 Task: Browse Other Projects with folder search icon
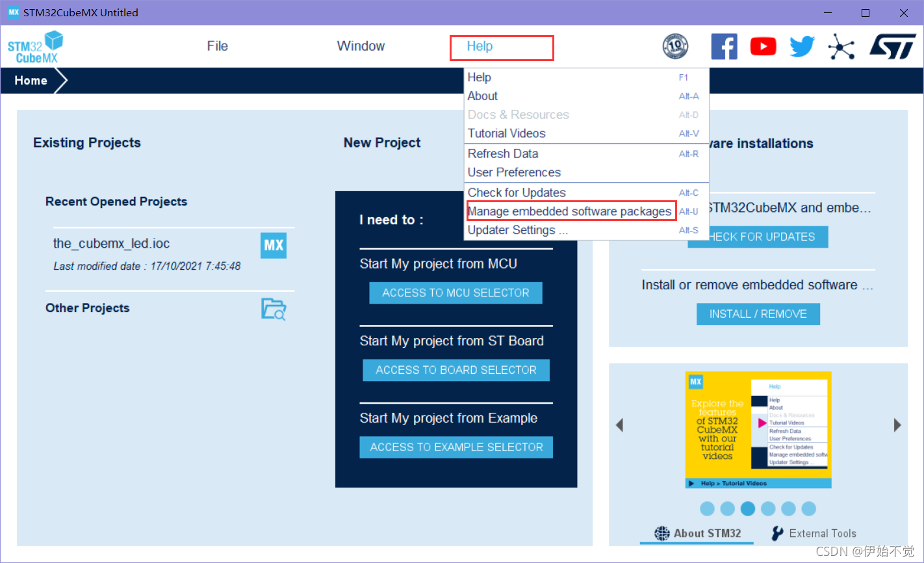tap(274, 309)
